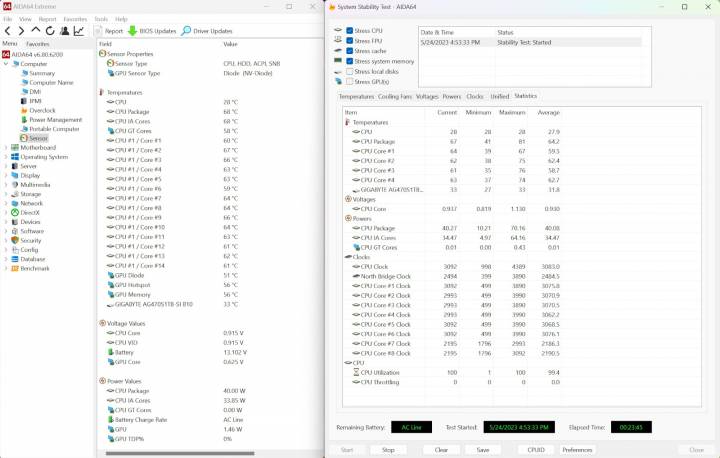Select the Stability Test: Started log row

coord(530,42)
